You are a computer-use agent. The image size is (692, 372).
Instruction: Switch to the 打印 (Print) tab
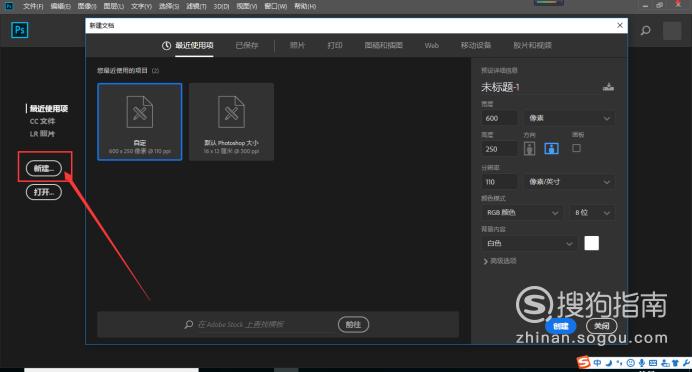pos(335,45)
